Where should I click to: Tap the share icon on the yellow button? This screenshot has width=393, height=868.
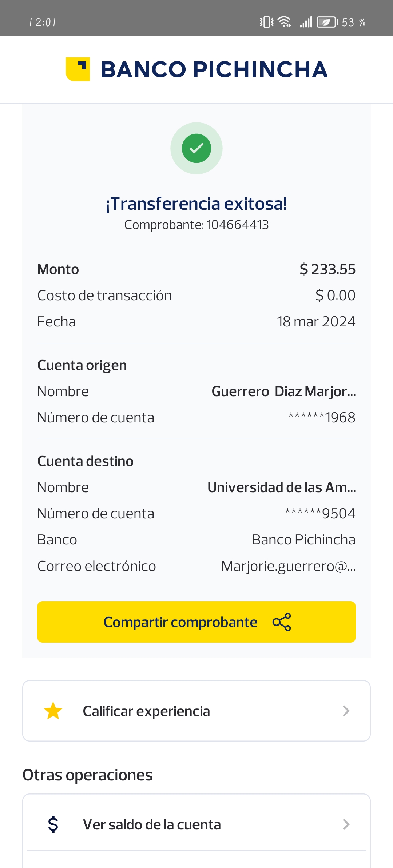pyautogui.click(x=282, y=622)
